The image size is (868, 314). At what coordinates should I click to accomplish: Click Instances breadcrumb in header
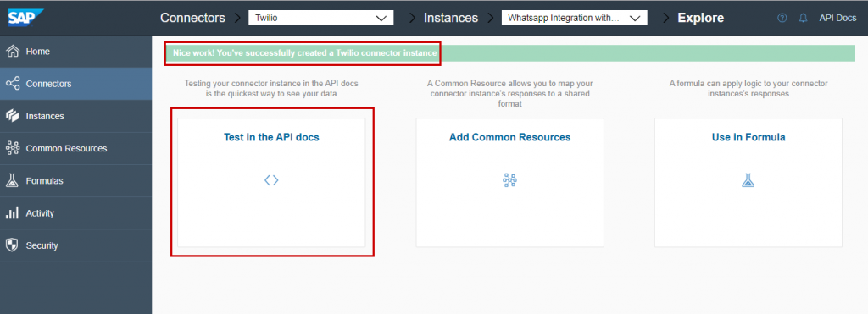click(x=451, y=18)
